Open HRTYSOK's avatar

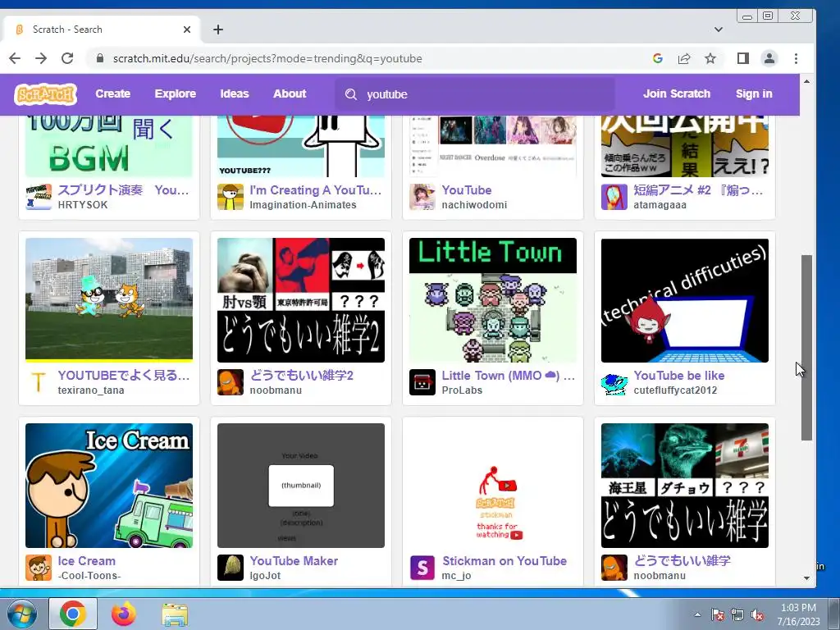tap(39, 197)
